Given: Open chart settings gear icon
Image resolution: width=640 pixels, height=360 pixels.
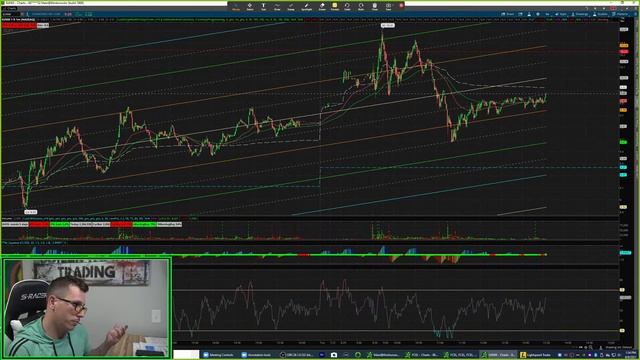Looking at the screenshot, I should 538,14.
